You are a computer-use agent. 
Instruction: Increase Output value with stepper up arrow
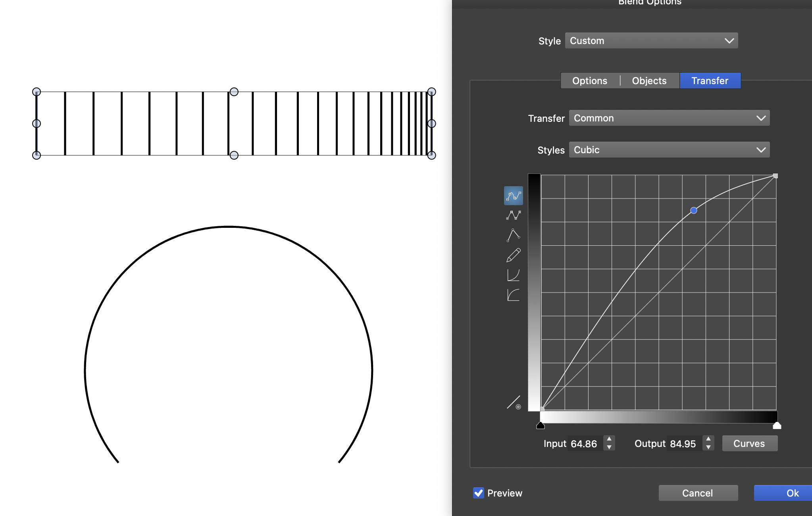708,439
